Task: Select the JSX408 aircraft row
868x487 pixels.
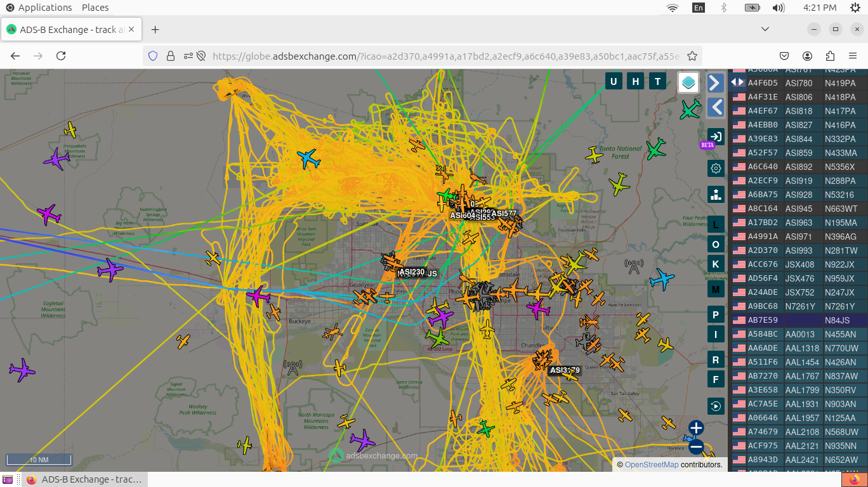Action: click(x=799, y=264)
